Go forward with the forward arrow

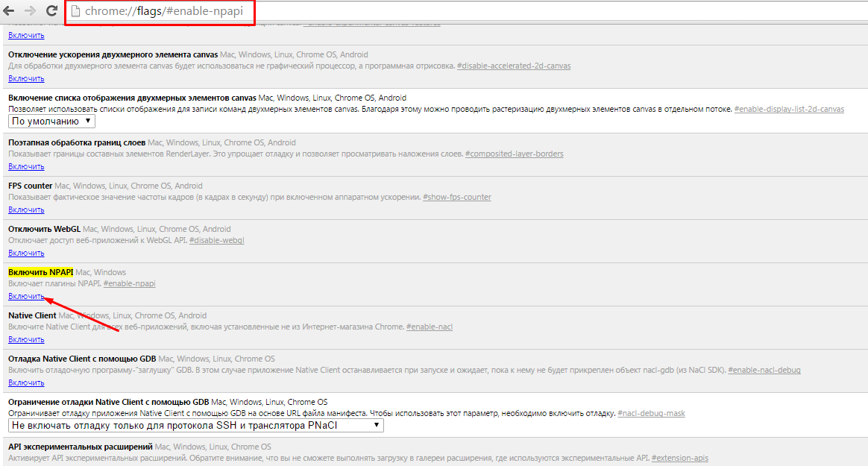(x=30, y=10)
